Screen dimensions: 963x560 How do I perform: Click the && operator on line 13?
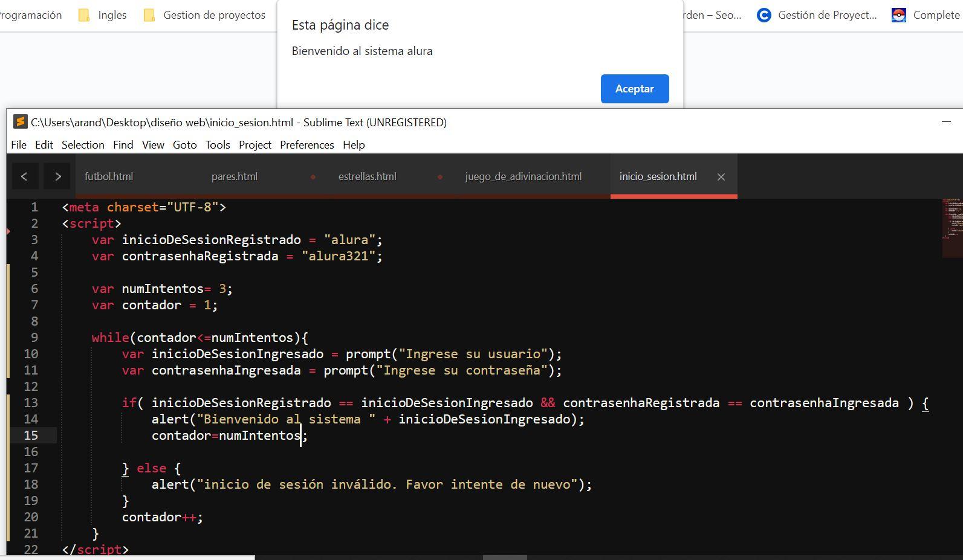tap(548, 403)
